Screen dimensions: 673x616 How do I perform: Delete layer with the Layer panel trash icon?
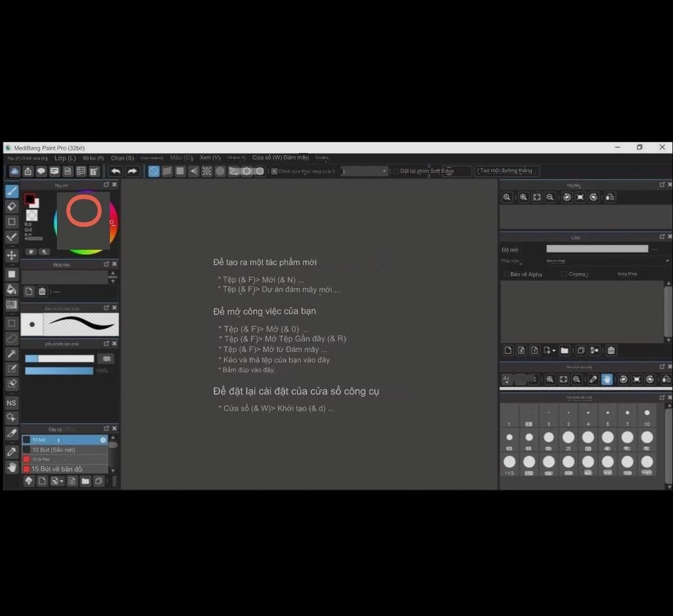(611, 351)
